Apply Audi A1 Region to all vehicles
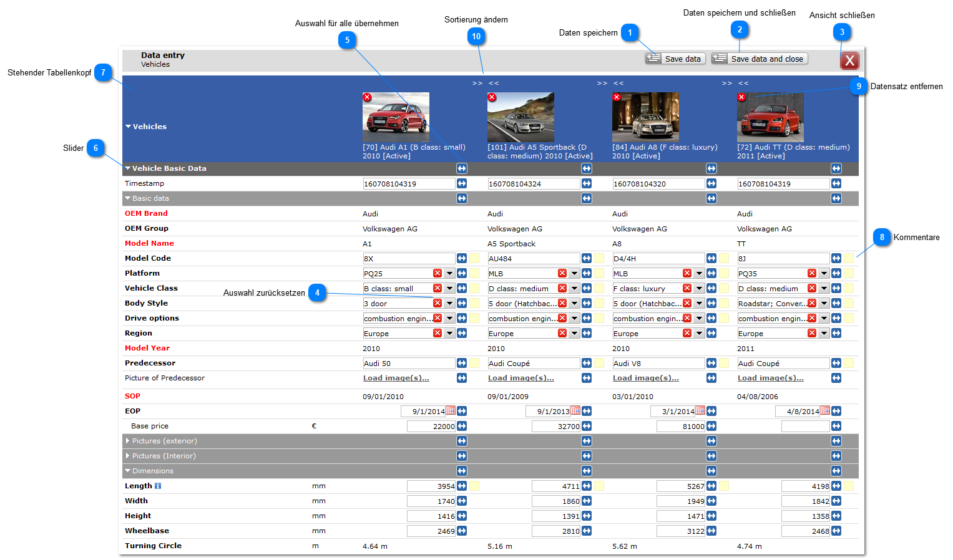The width and height of the screenshot is (953, 560). tap(462, 333)
